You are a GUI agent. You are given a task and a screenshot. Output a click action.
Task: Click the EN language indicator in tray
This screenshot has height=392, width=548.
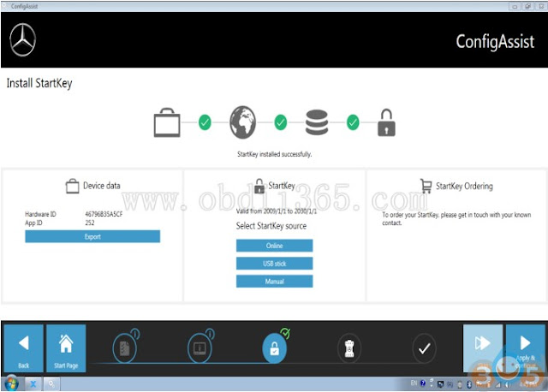tap(414, 383)
